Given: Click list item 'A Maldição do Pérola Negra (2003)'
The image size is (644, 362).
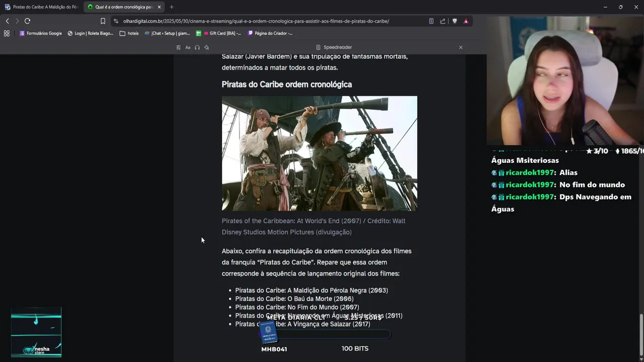Looking at the screenshot, I should [x=311, y=290].
